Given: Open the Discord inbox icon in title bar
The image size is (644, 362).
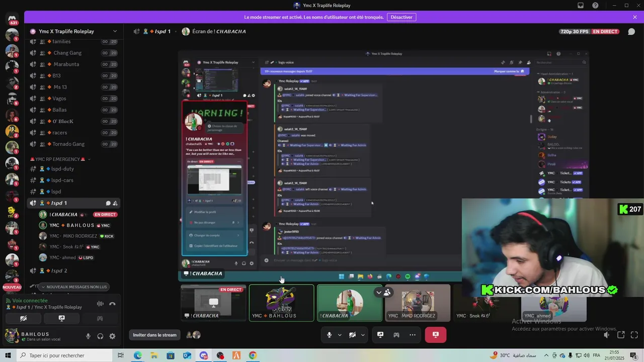Looking at the screenshot, I should point(581,6).
